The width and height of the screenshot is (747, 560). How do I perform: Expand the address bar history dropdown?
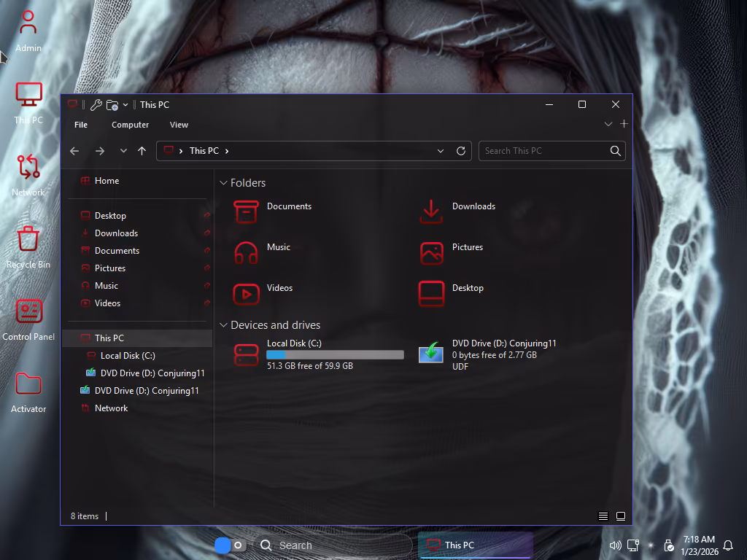tap(441, 151)
